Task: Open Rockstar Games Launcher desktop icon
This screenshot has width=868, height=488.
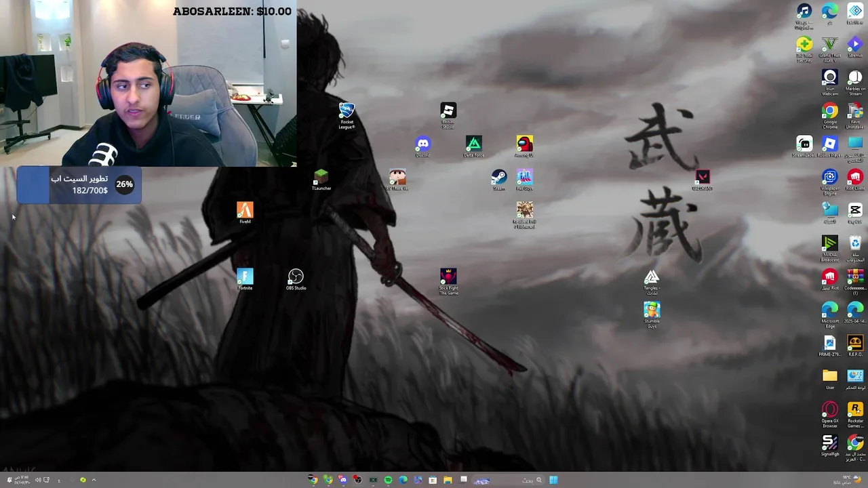Action: coord(855,414)
